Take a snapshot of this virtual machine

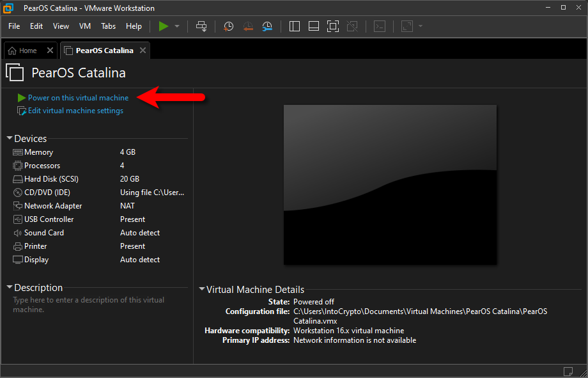228,26
